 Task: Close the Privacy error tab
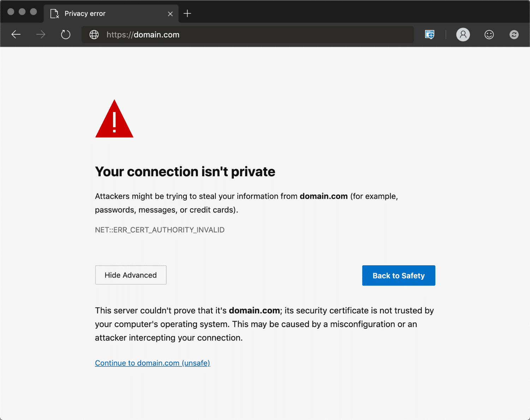pos(171,13)
